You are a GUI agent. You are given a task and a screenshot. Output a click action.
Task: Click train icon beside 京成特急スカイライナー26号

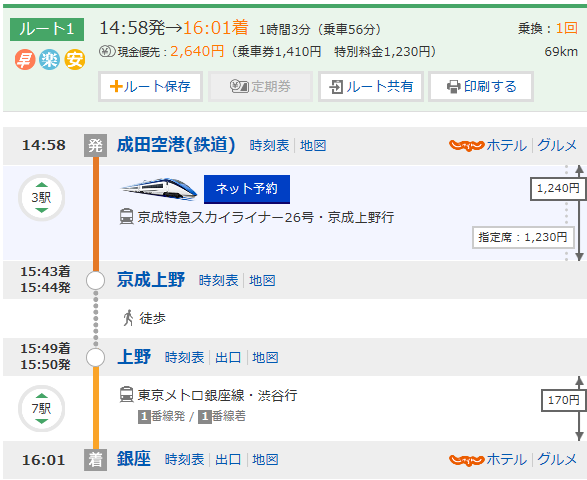127,217
